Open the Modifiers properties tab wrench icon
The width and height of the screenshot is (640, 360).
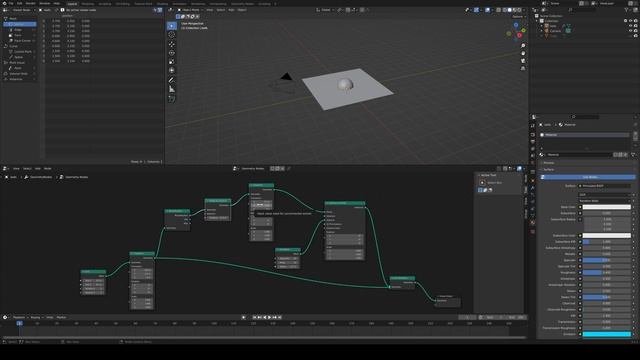click(533, 188)
